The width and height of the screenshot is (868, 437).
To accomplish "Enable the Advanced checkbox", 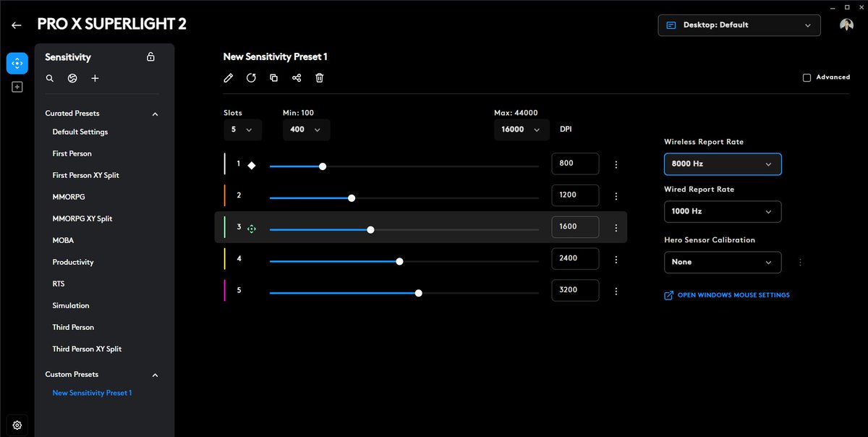I will point(807,77).
